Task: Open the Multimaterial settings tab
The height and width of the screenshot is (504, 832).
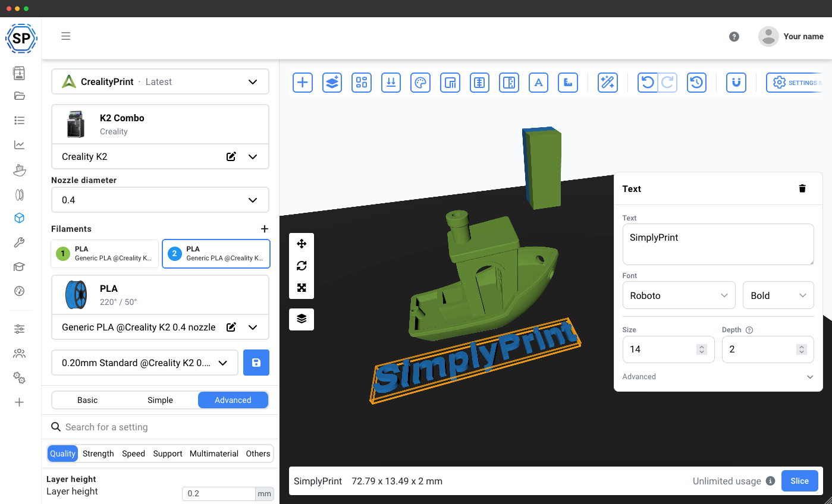Action: coord(214,453)
